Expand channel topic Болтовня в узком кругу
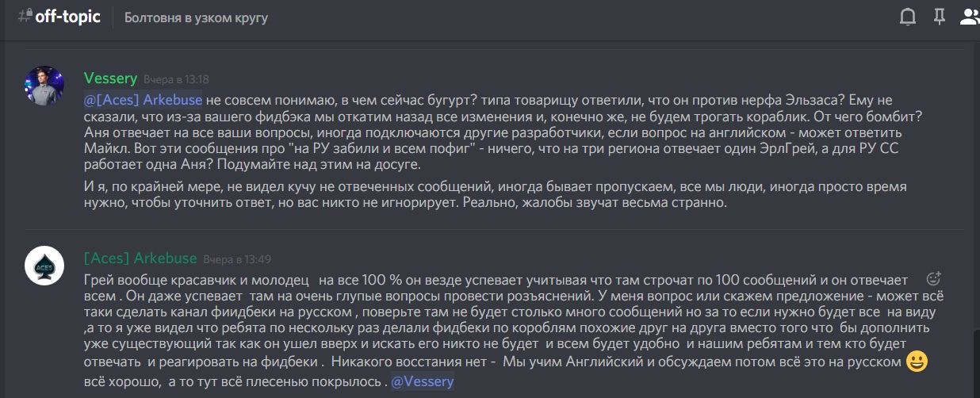Viewport: 980px width, 398px height. point(196,17)
